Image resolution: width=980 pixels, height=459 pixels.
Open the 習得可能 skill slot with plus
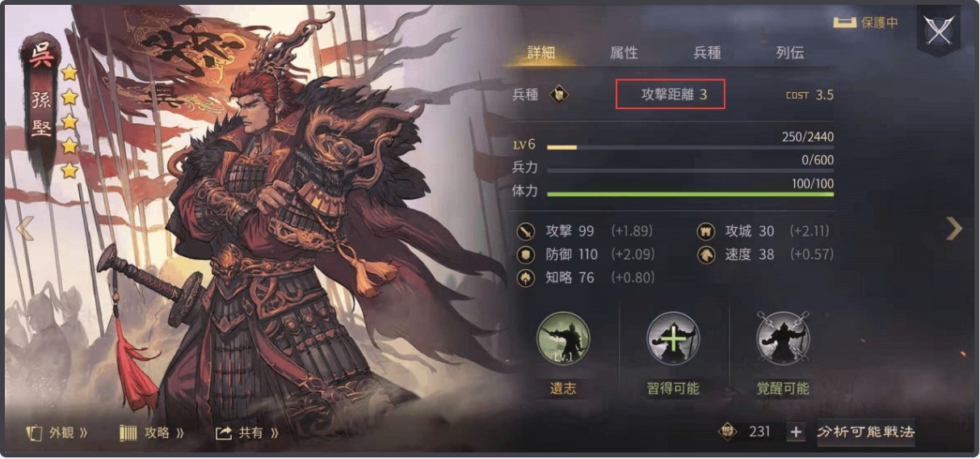pos(673,339)
